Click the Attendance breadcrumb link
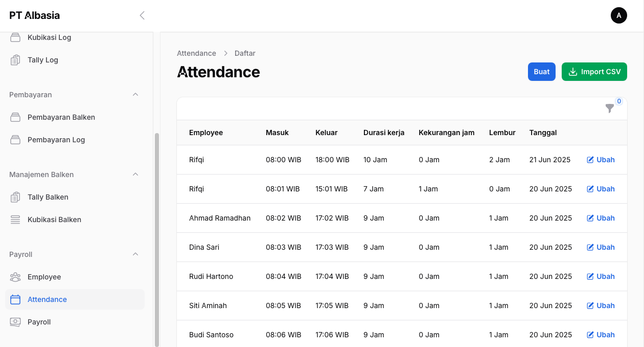The image size is (644, 347). coord(196,53)
